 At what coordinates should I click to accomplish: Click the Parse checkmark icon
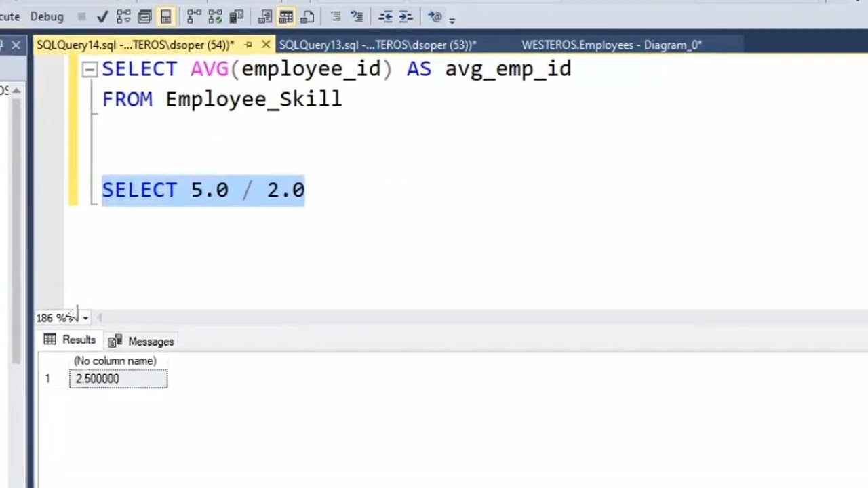pos(102,16)
